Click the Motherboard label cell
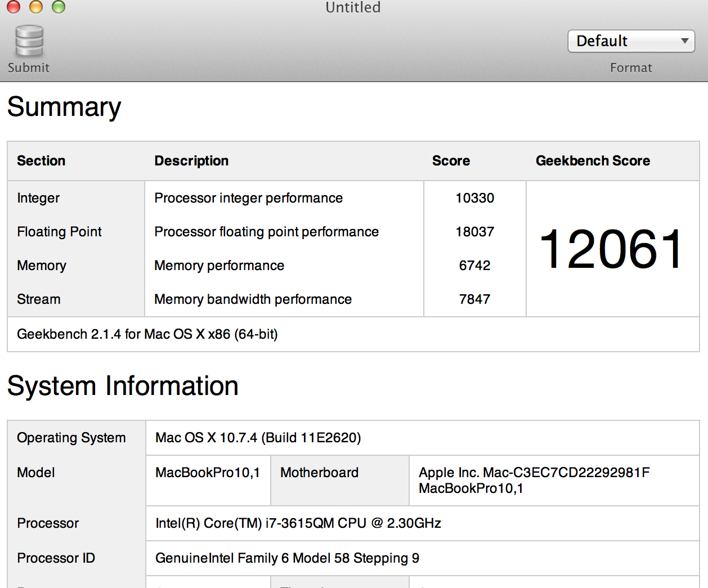The height and width of the screenshot is (588, 708). pos(319,473)
